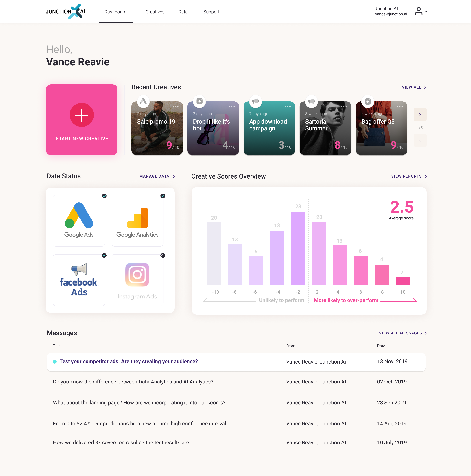Open the unread competitor ads message
This screenshot has width=471, height=476.
tap(128, 361)
